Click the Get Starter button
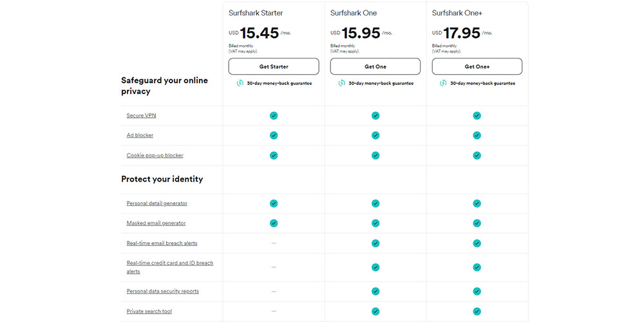This screenshot has height=322, width=644. (x=274, y=66)
